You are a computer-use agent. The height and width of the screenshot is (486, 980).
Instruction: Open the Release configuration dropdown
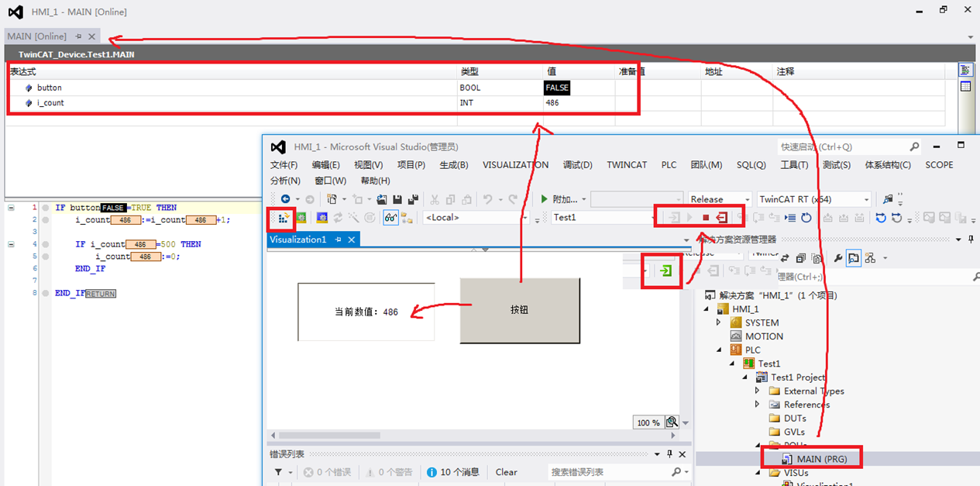[x=719, y=199]
